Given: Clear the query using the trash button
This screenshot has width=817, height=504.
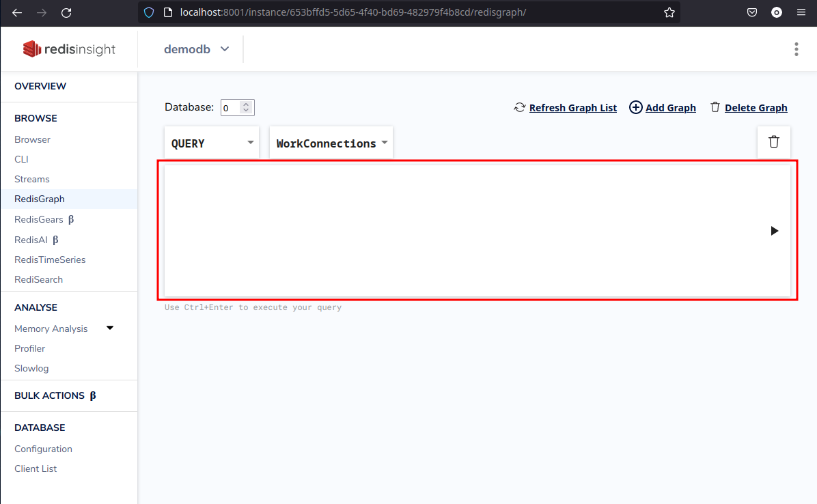Looking at the screenshot, I should point(774,141).
